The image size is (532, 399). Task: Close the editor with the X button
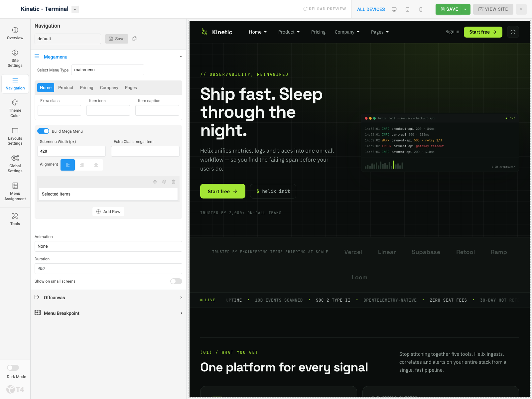(x=521, y=9)
